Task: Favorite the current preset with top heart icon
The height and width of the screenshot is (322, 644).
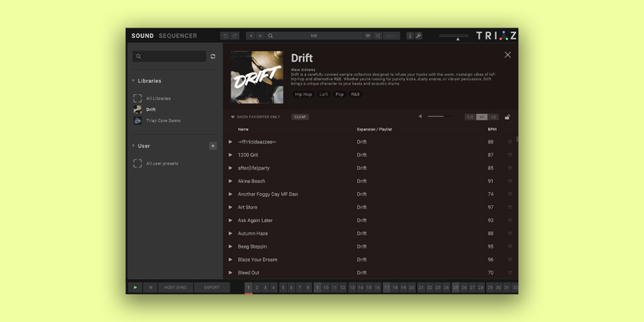Action: [x=368, y=35]
